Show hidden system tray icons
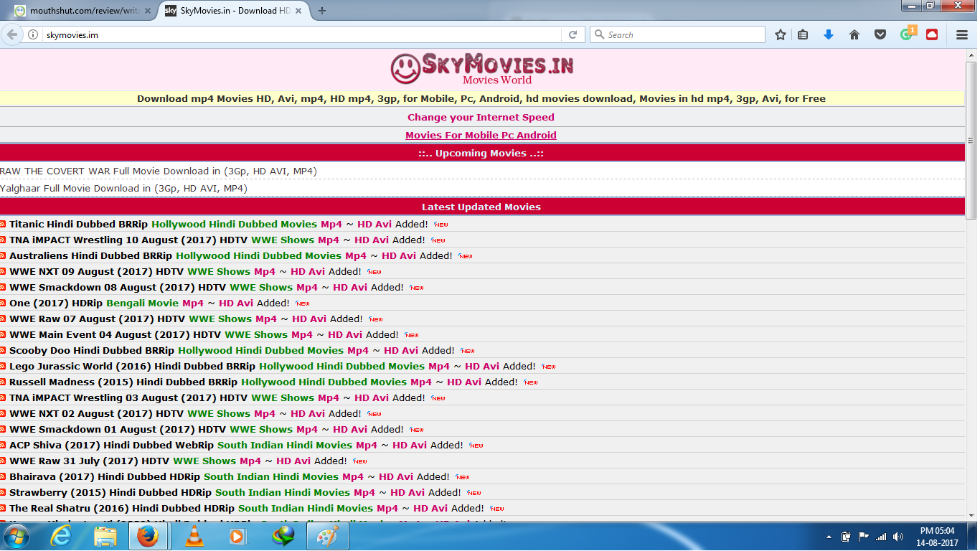Screen dimensions: 980x551 pos(829,536)
